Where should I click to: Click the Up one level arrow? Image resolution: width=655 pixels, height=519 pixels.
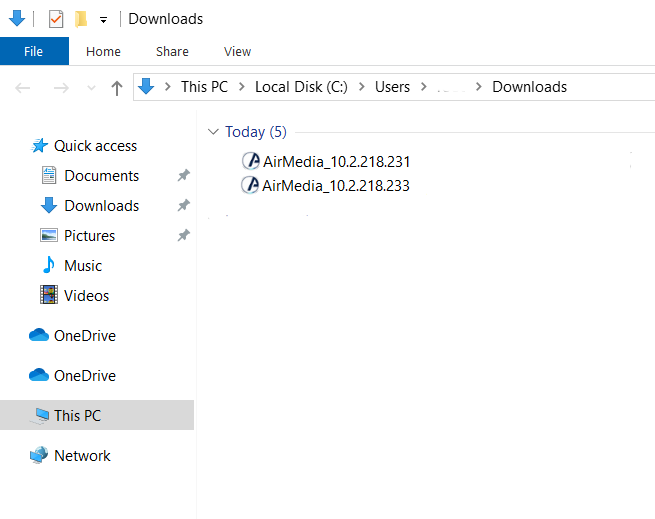click(x=117, y=88)
